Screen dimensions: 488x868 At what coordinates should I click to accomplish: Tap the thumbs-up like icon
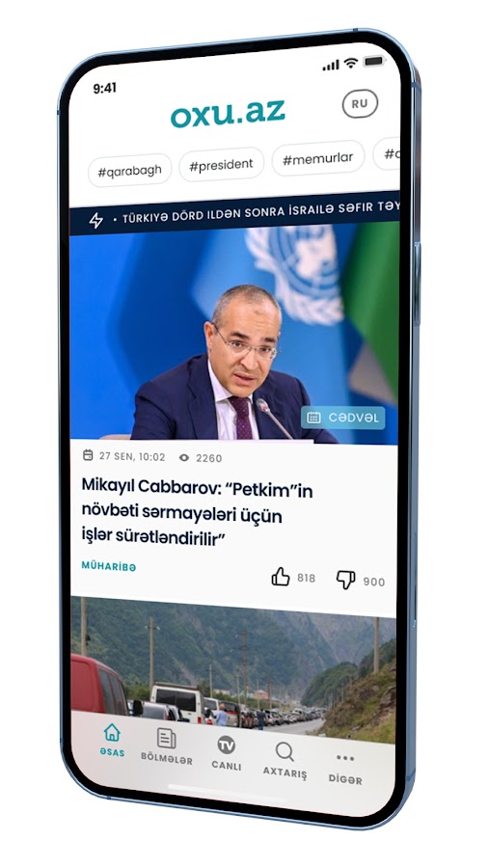(x=281, y=577)
